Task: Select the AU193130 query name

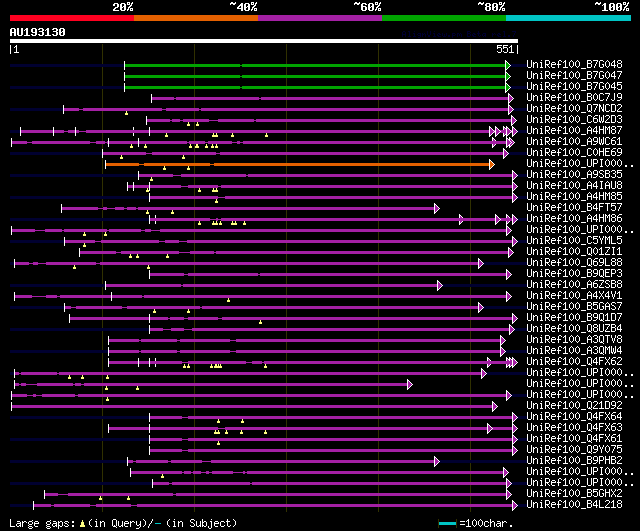Action: 38,32
